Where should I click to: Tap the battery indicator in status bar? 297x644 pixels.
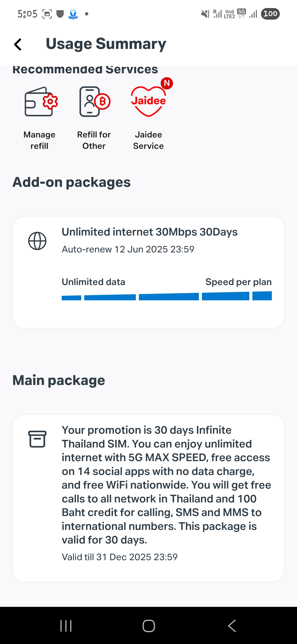click(x=270, y=14)
